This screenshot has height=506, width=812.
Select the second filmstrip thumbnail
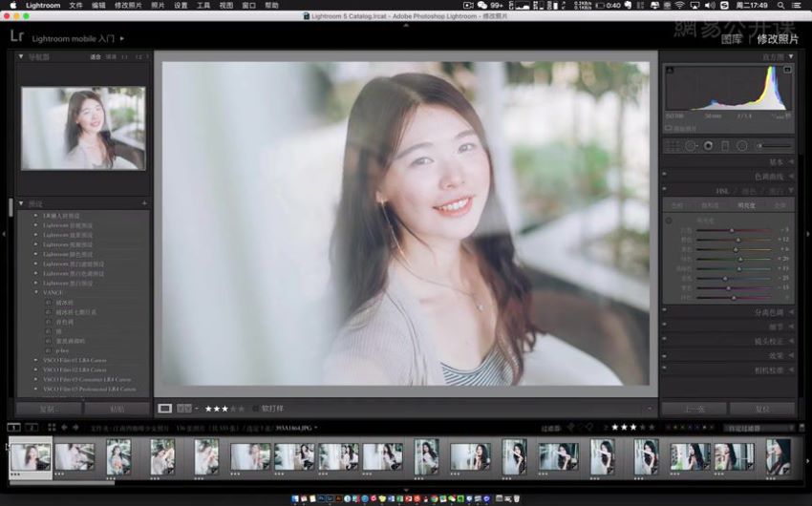point(75,458)
